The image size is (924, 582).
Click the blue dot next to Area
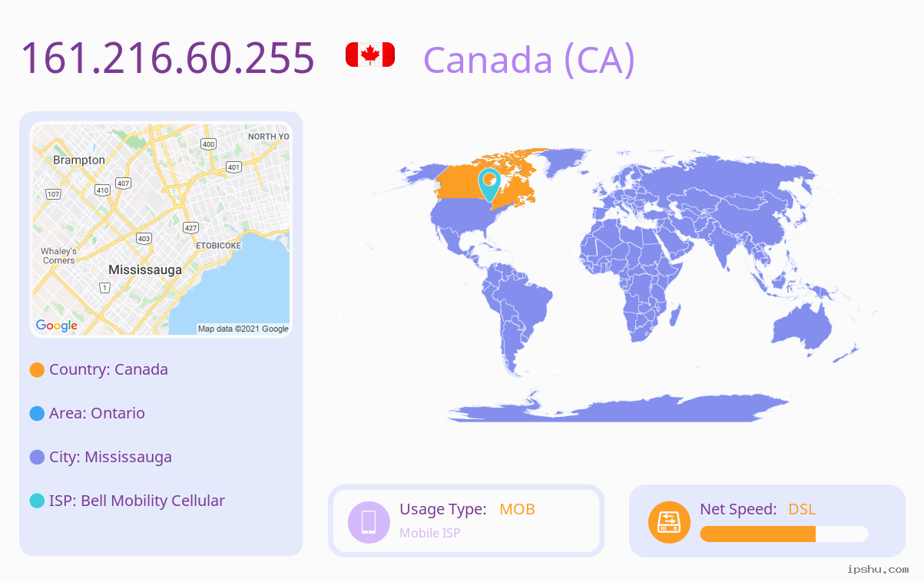[x=37, y=413]
